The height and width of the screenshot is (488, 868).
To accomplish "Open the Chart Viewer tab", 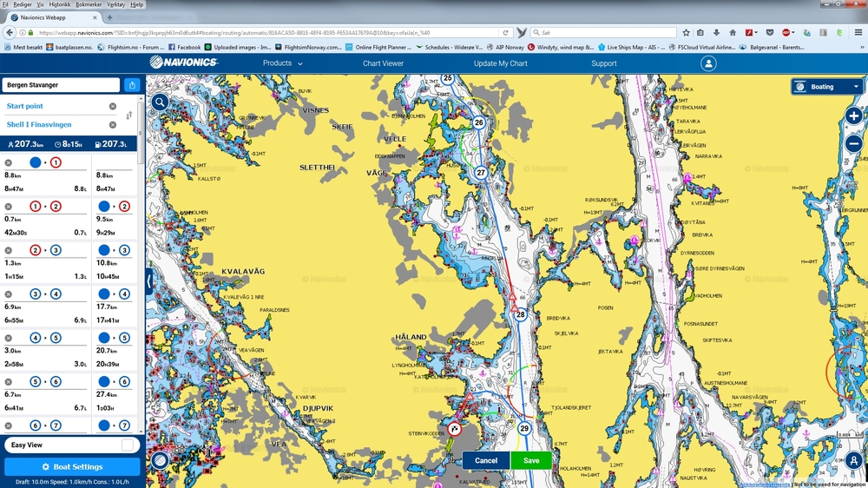I will tap(383, 63).
